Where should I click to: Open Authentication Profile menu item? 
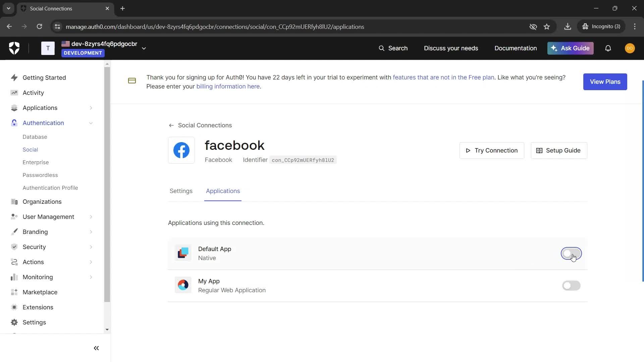50,188
